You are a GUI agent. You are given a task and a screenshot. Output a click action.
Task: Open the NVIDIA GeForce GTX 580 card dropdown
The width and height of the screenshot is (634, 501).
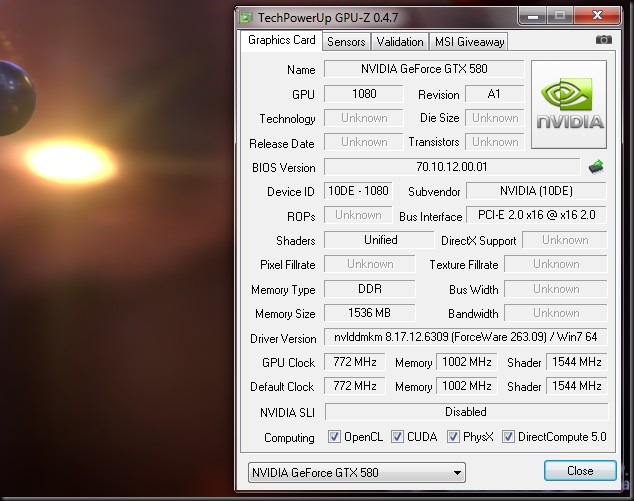click(357, 473)
